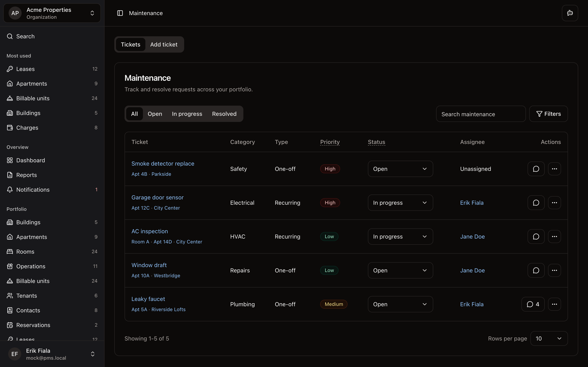This screenshot has height=367, width=588.
Task: Open Rows per page dropdown
Action: click(549, 338)
